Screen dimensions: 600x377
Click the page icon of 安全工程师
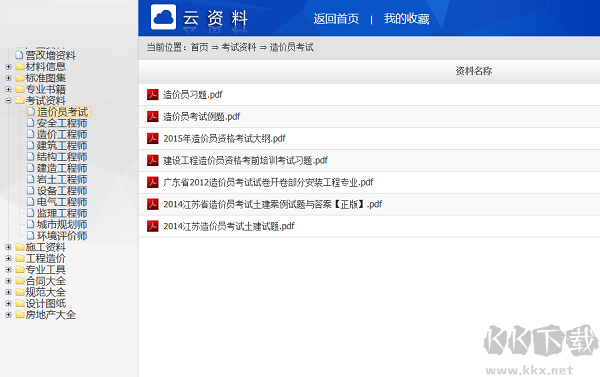click(x=31, y=123)
